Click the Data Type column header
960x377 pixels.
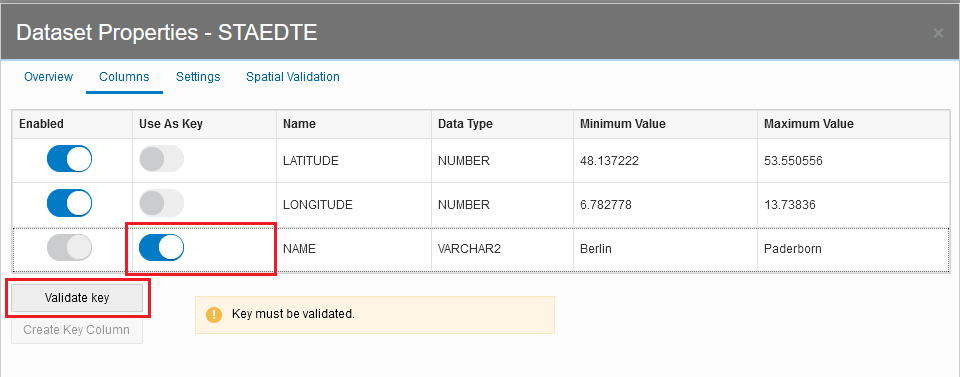(x=502, y=124)
